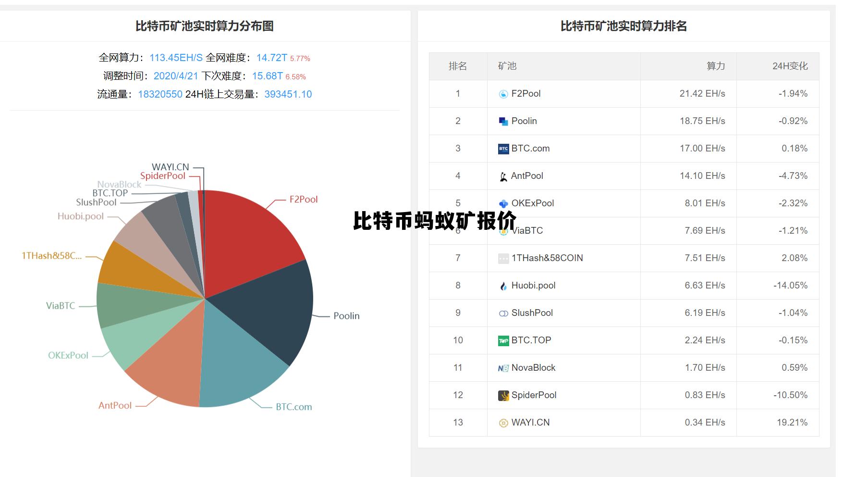The width and height of the screenshot is (868, 477).
Task: Click the OKExPool cross-shaped icon
Action: [502, 203]
